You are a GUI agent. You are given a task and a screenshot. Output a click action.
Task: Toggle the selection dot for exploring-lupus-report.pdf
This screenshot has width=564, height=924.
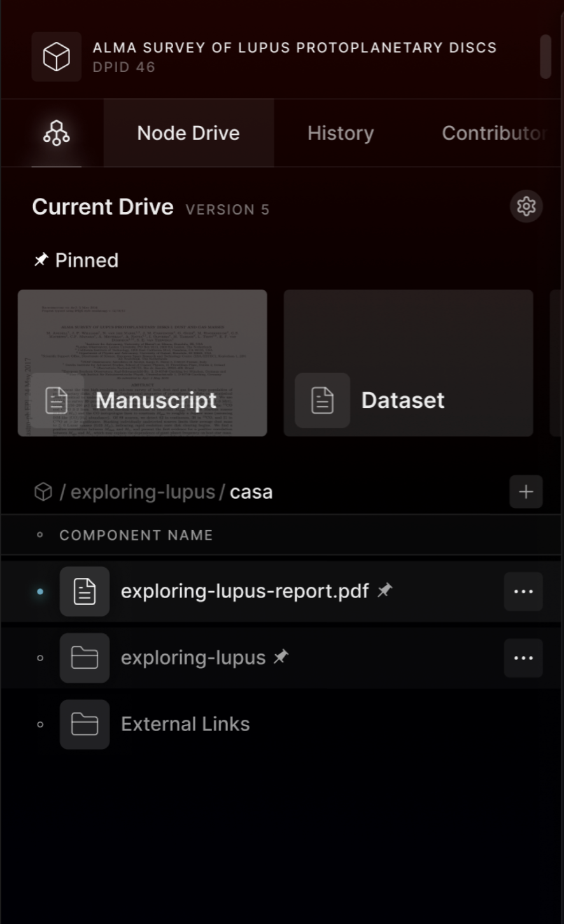pos(40,591)
